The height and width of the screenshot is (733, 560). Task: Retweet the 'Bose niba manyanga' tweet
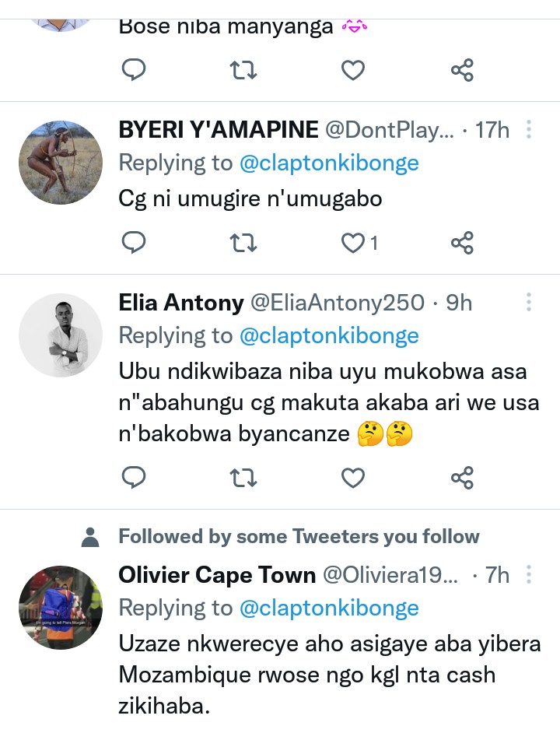[x=243, y=71]
